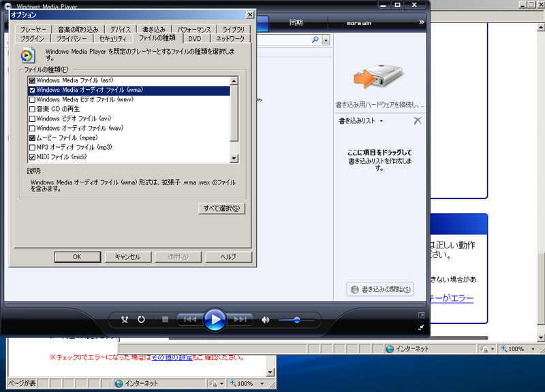Switch to DVD tab
This screenshot has width=545, height=392.
pos(195,39)
